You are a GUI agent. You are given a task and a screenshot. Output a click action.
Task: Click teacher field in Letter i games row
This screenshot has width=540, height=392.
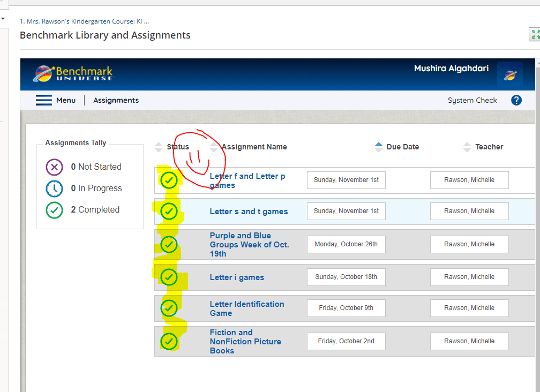click(469, 277)
